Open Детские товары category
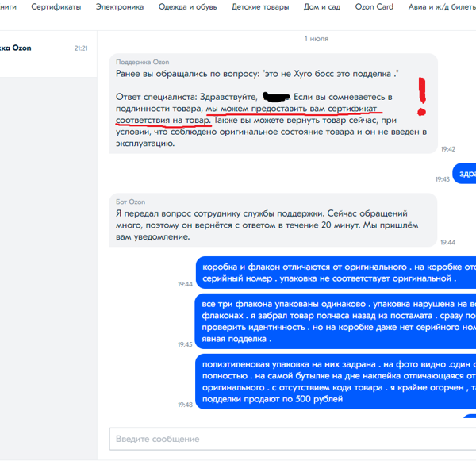This screenshot has height=476, width=476. pos(260,6)
